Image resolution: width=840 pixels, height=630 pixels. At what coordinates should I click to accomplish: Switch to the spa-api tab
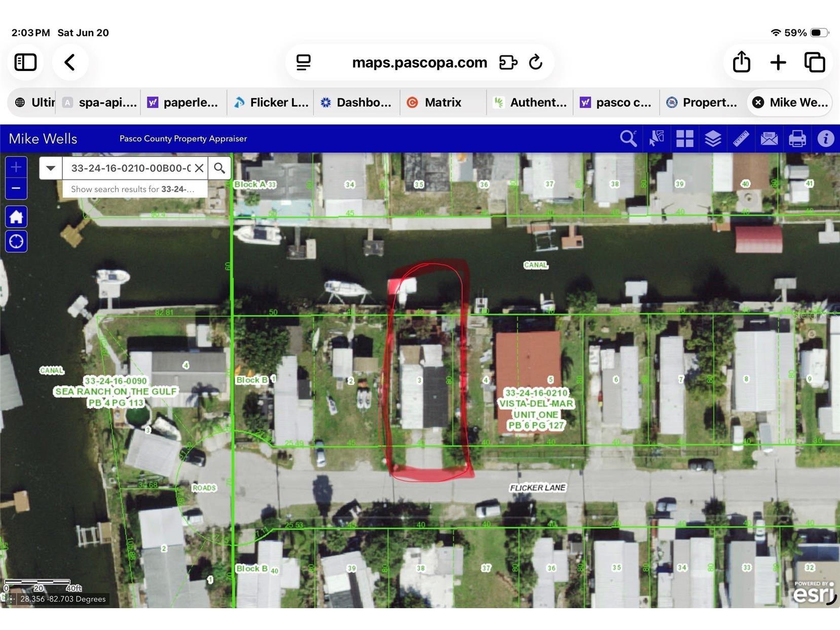point(99,102)
